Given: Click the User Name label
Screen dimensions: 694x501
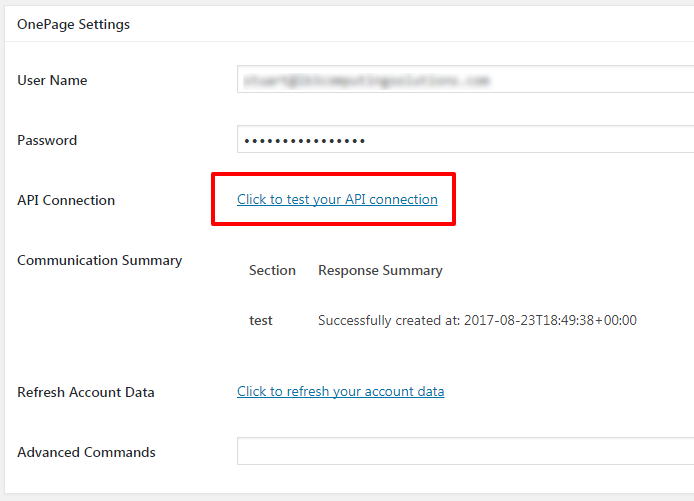Looking at the screenshot, I should tap(52, 80).
